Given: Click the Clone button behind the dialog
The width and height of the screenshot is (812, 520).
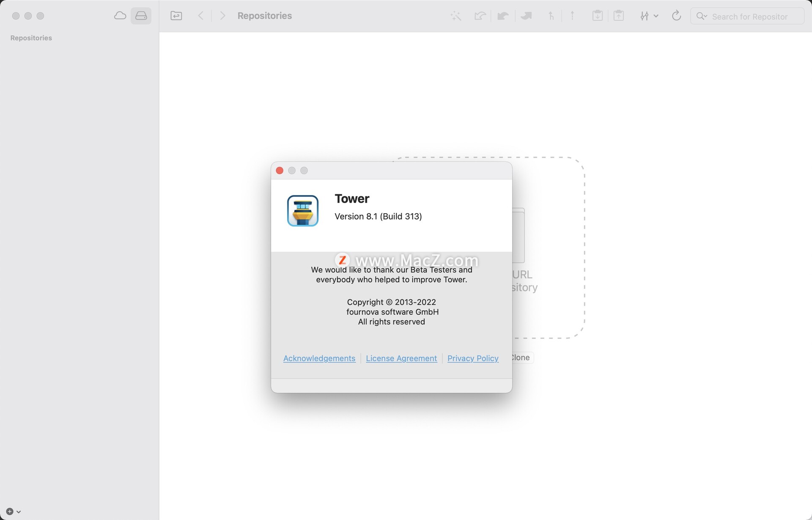Looking at the screenshot, I should tap(522, 358).
